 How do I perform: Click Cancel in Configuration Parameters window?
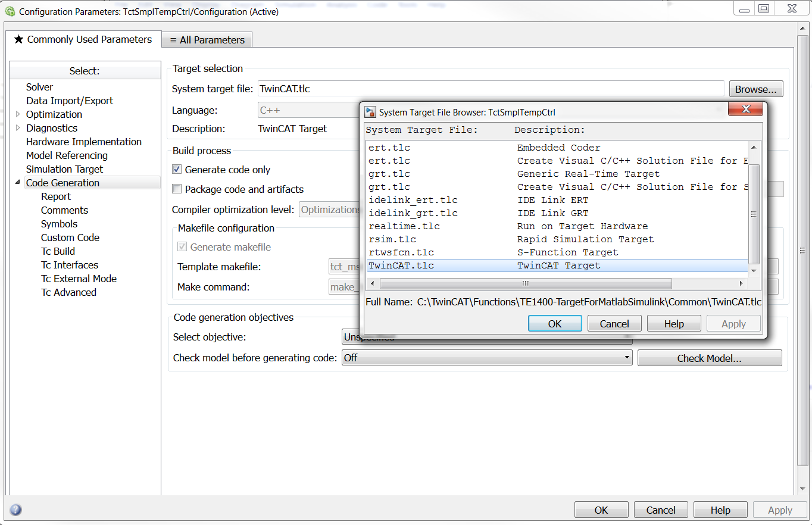click(661, 510)
